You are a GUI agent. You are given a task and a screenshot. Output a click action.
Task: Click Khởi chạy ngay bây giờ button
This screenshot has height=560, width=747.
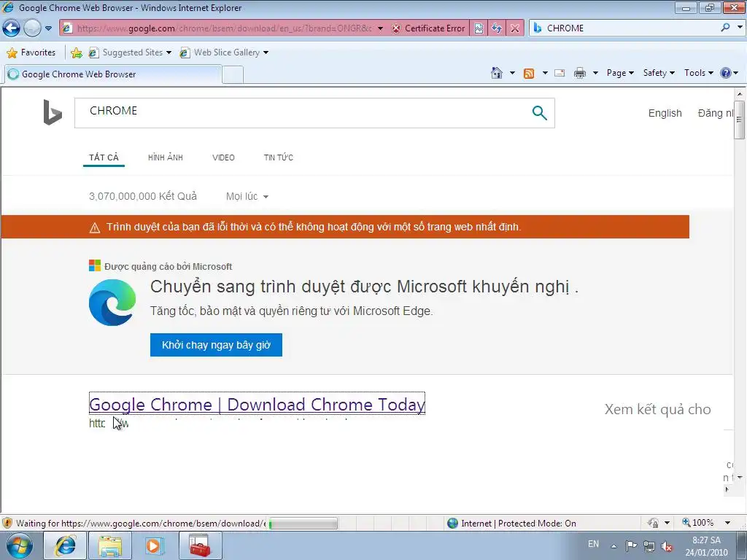click(216, 345)
